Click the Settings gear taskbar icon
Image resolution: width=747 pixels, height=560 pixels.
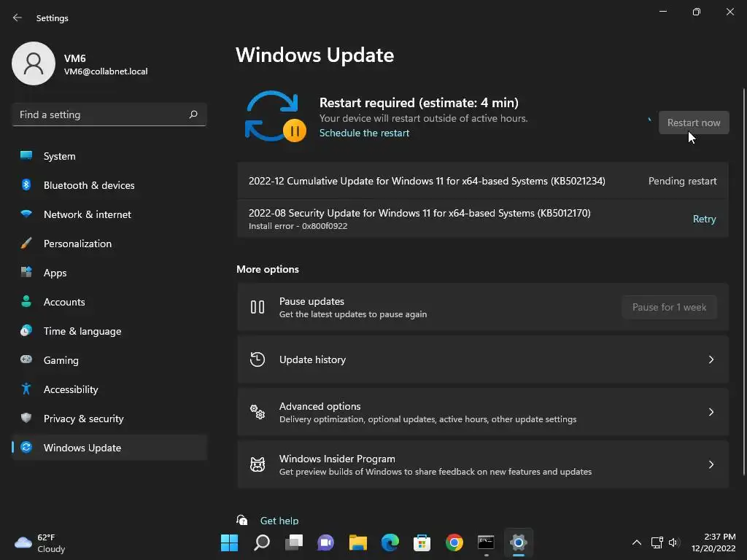[x=519, y=542]
